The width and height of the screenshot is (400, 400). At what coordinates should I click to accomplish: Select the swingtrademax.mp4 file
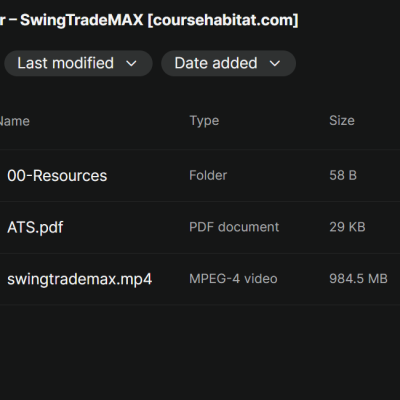(79, 279)
